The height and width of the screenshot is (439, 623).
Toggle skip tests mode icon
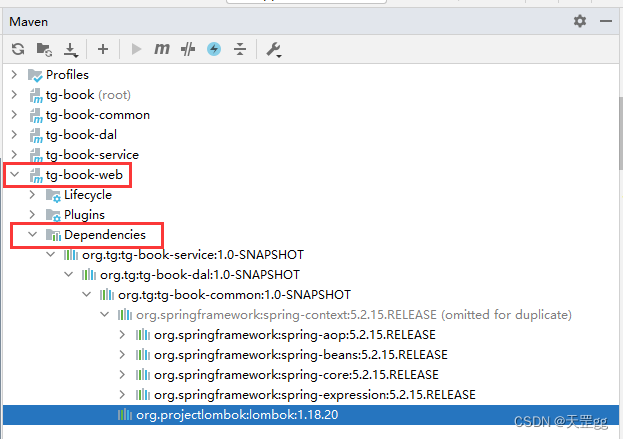188,49
